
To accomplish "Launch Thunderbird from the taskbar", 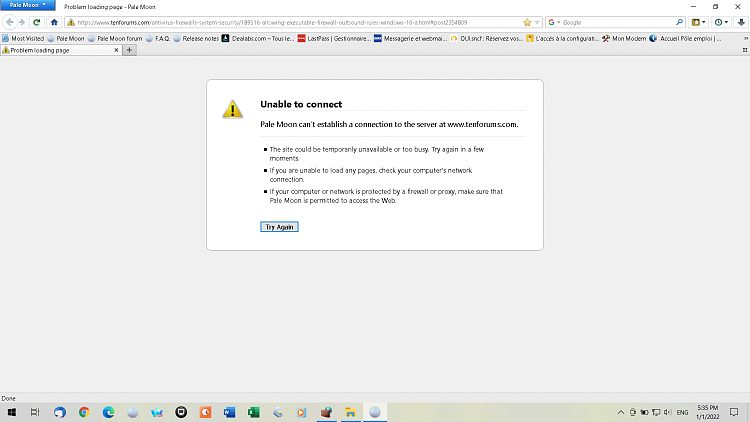I will 59,412.
